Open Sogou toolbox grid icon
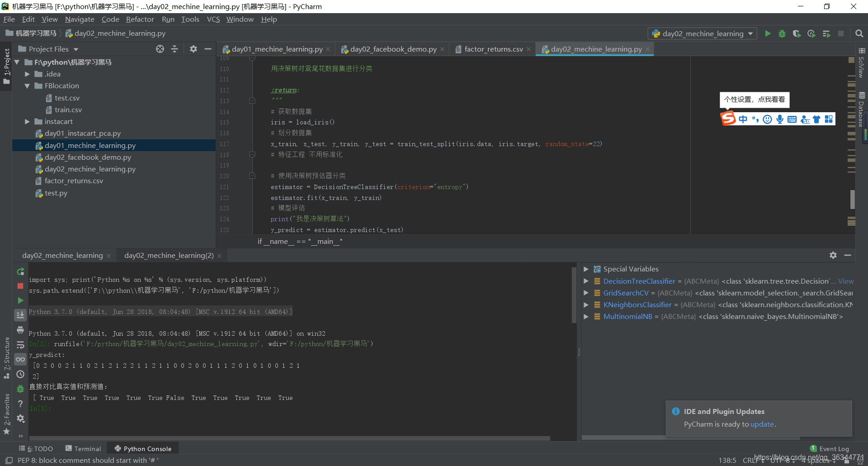The image size is (868, 466). [829, 119]
